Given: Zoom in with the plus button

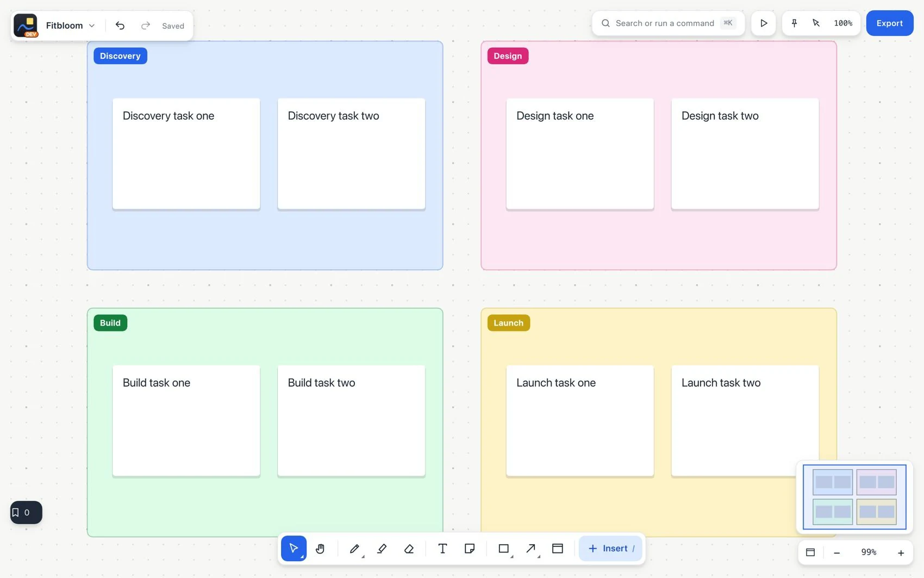Looking at the screenshot, I should 901,552.
